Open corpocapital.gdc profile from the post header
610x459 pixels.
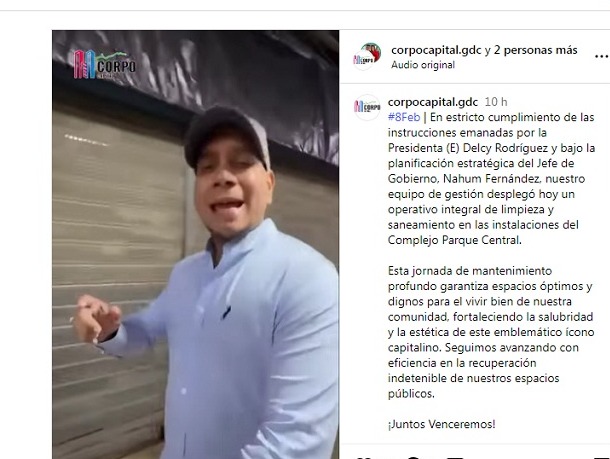click(x=436, y=50)
